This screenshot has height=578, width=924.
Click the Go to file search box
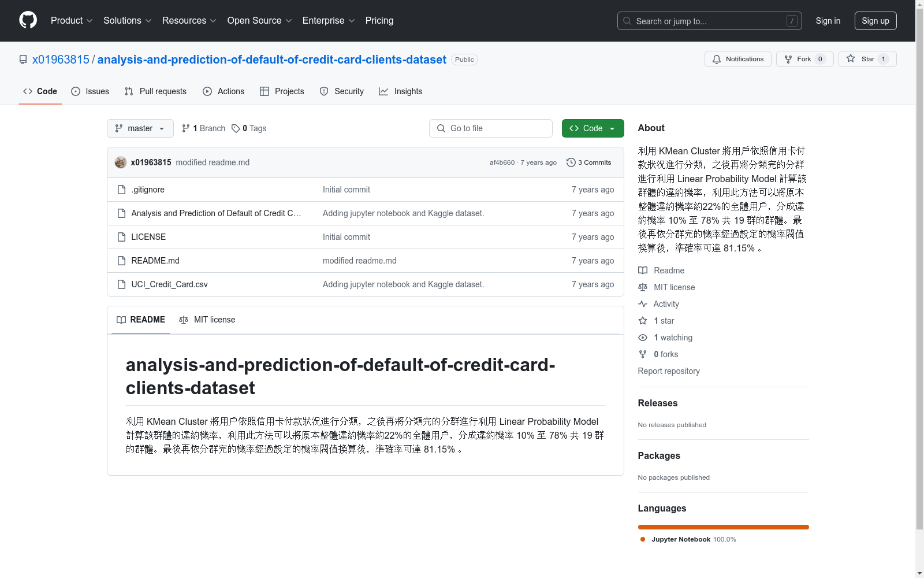491,128
